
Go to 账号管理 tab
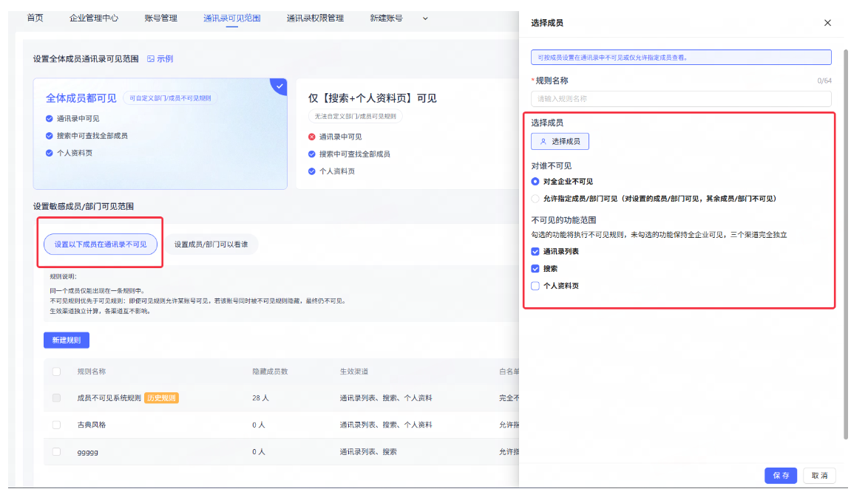pos(160,18)
